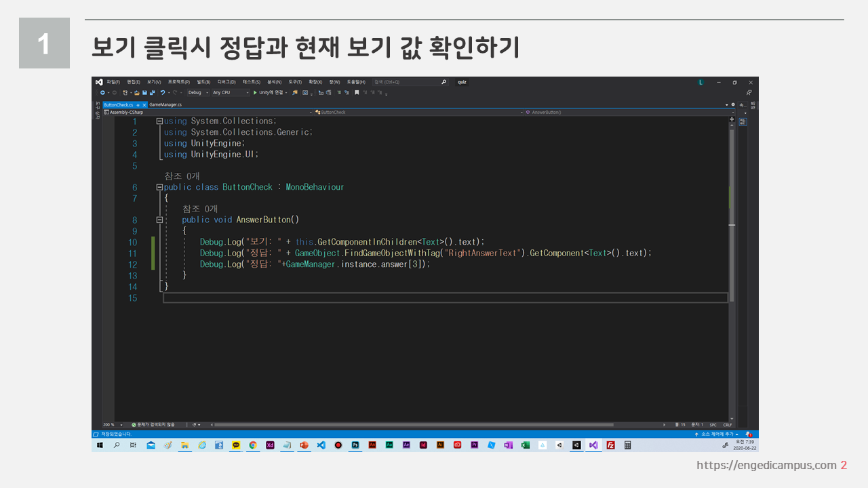This screenshot has width=868, height=488.
Task: Click the undo toolbar button
Action: (x=163, y=93)
